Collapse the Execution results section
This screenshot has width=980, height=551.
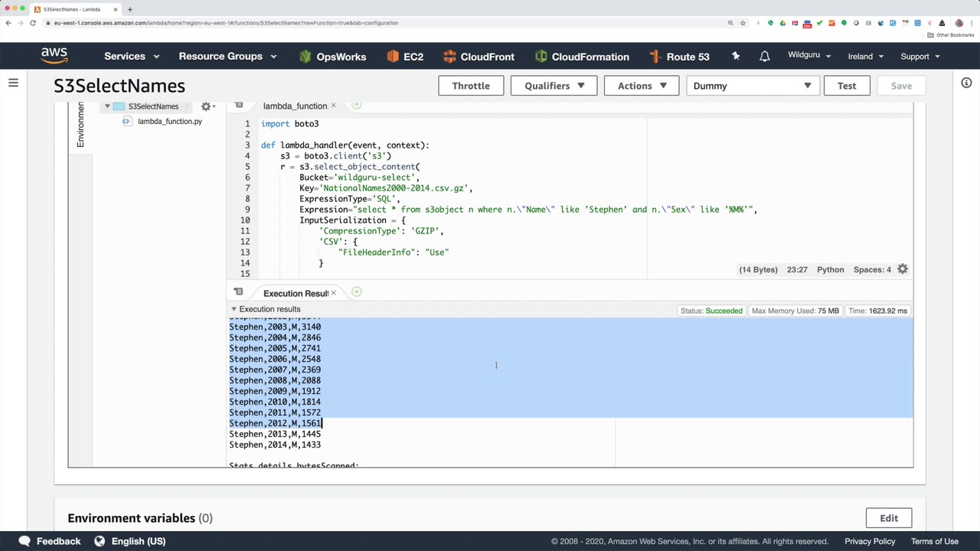point(234,309)
